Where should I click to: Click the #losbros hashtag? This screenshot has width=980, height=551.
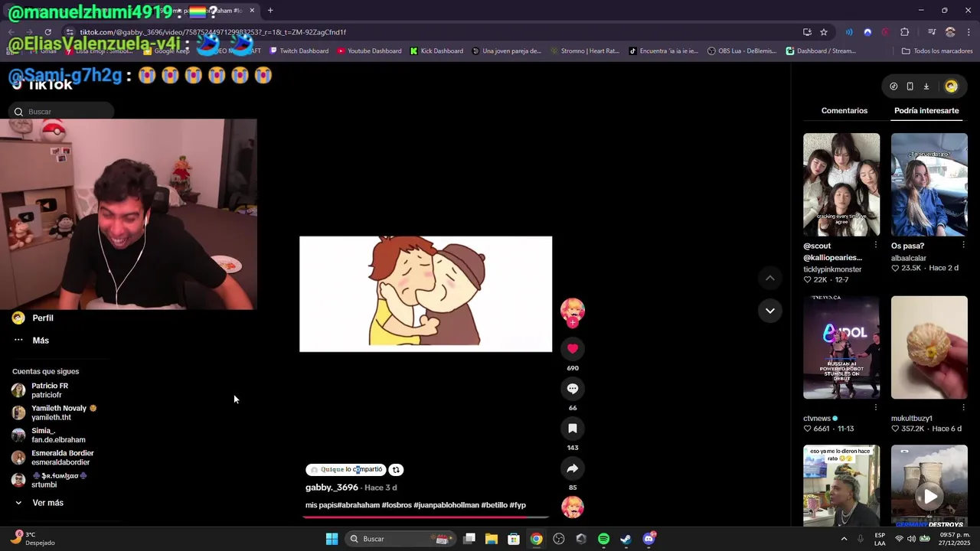[397, 505]
